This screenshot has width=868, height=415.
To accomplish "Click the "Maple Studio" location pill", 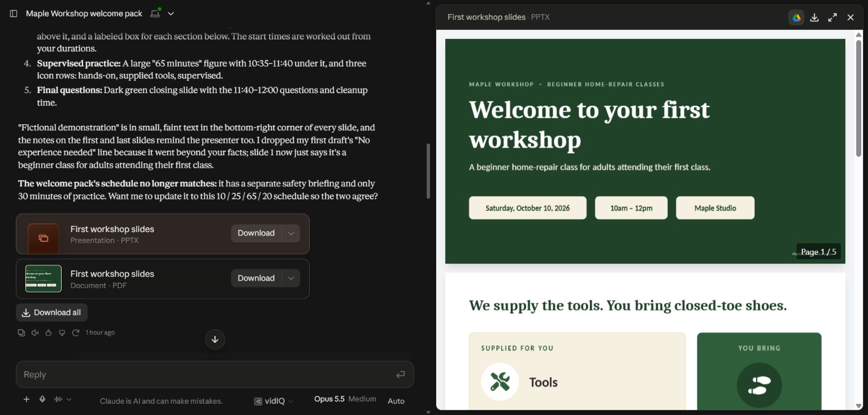I will tap(715, 208).
